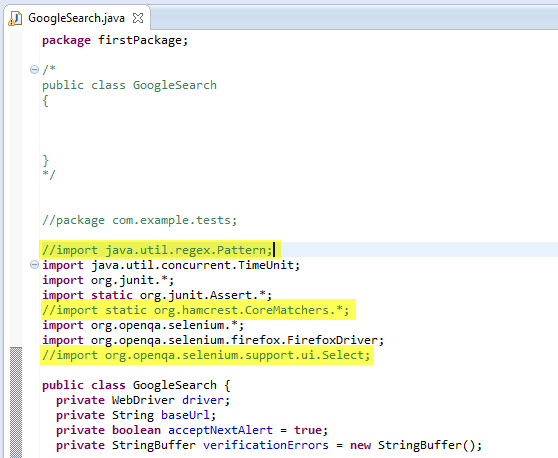Click the FirefoxDriver import line
This screenshot has width=558, height=458.
[x=213, y=340]
